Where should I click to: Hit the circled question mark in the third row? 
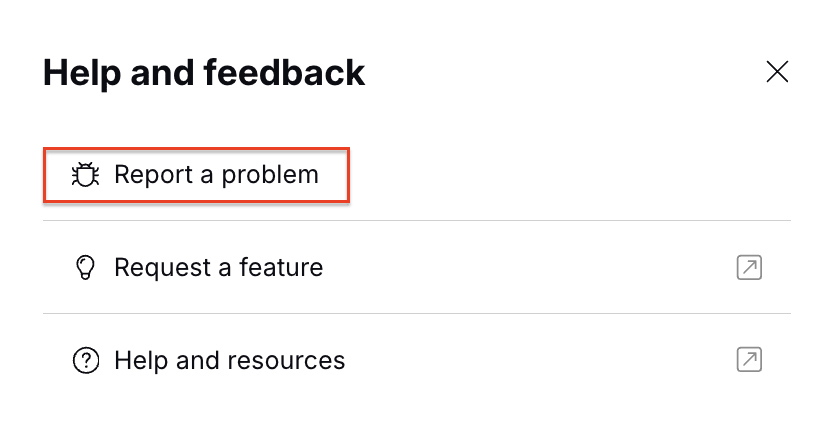(86, 360)
